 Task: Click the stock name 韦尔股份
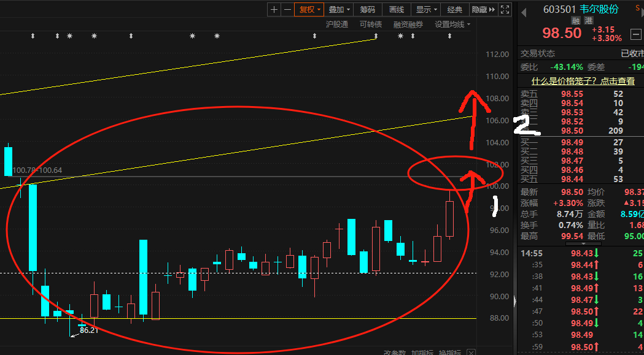tap(599, 9)
